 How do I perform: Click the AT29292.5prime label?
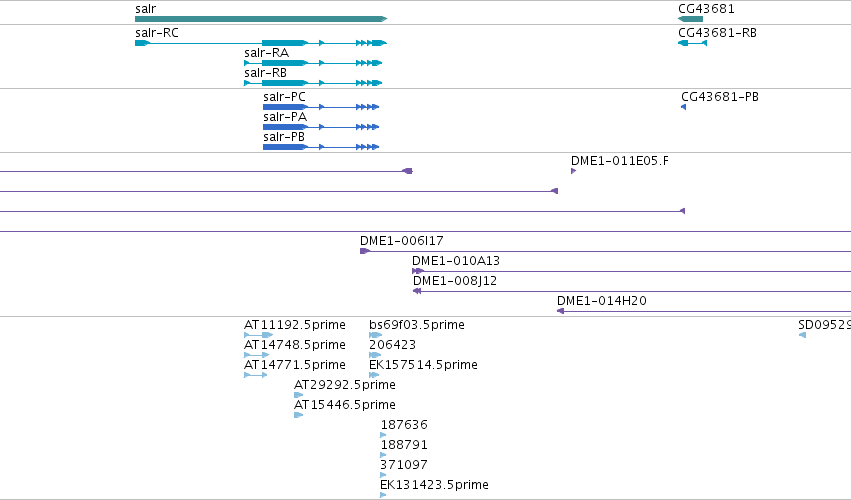[x=345, y=385]
